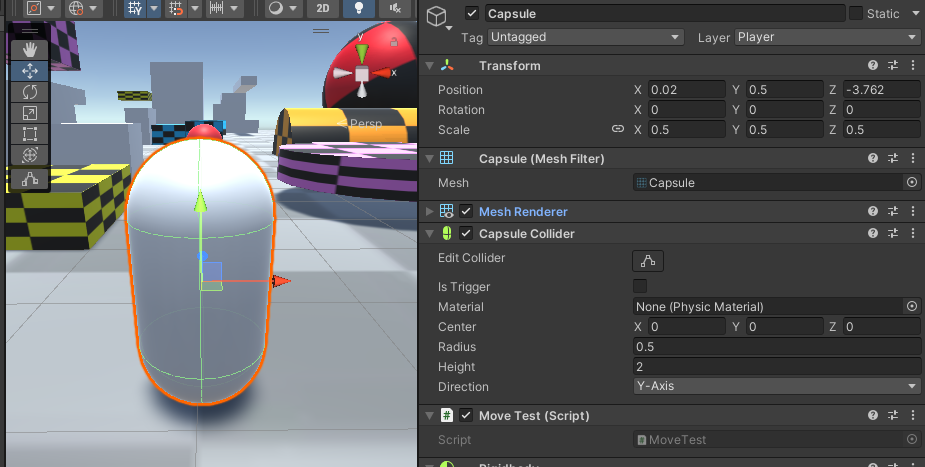The height and width of the screenshot is (467, 925).
Task: Open Capsule Collider help reference icon
Action: (x=873, y=234)
